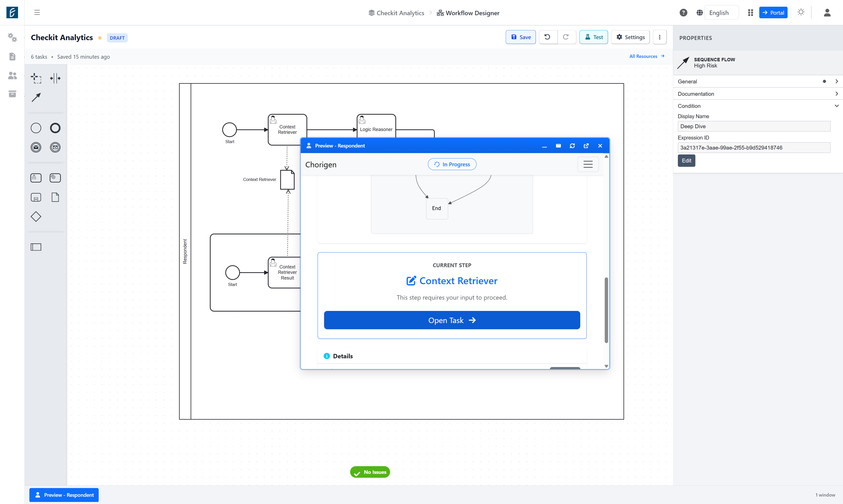This screenshot has width=843, height=504.
Task: Select the user task palette icon
Action: coord(36,178)
